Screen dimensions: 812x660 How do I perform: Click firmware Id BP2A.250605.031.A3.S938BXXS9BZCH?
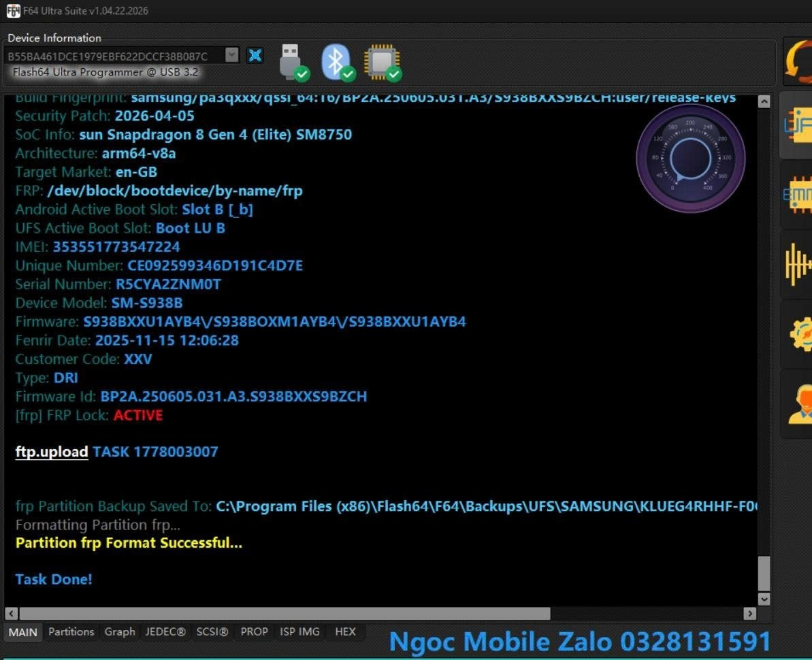click(x=233, y=397)
